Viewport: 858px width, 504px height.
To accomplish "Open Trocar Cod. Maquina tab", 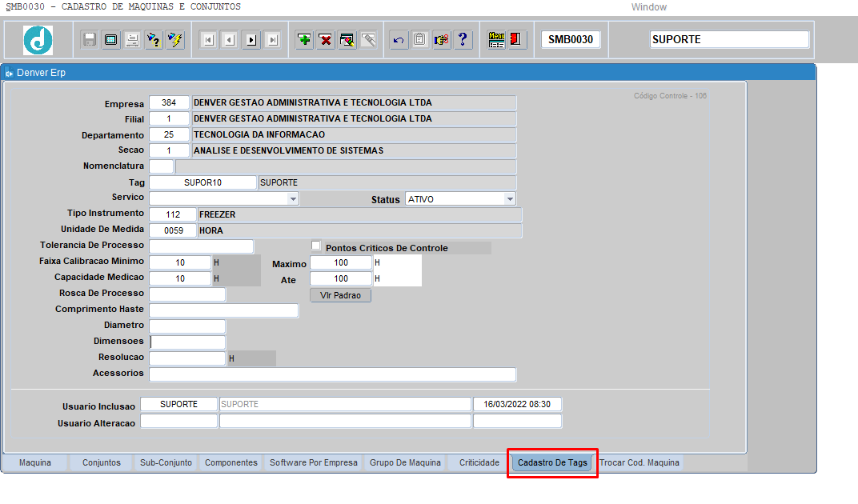I will [x=639, y=462].
